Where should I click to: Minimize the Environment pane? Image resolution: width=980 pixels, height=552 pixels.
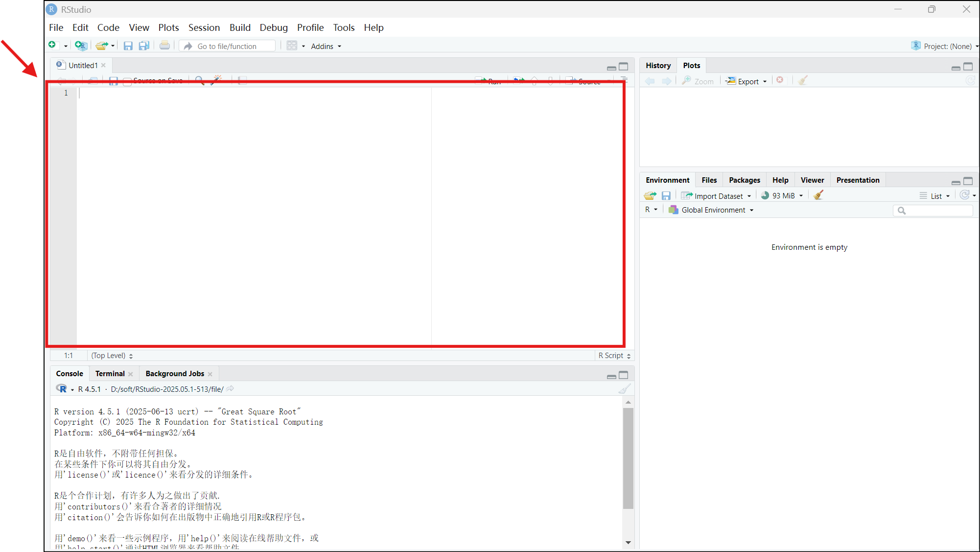click(956, 182)
